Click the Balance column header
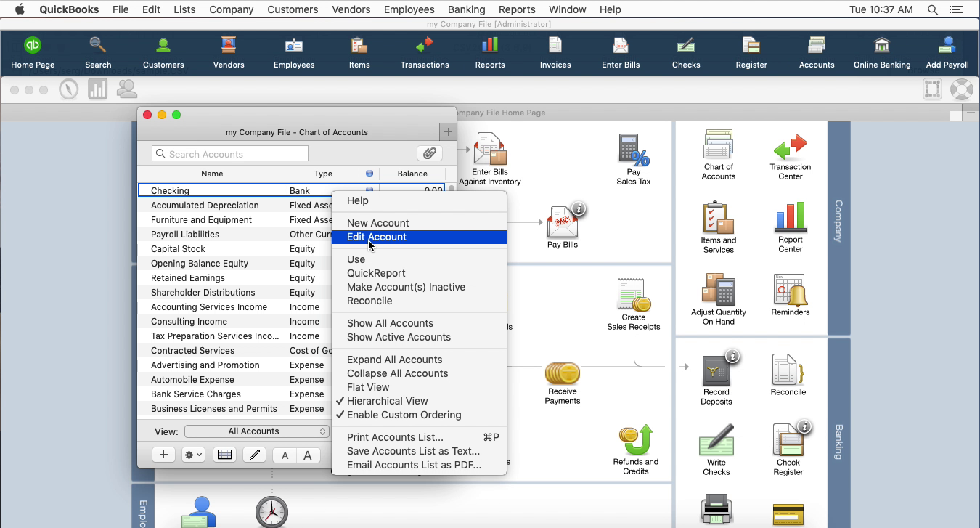The height and width of the screenshot is (528, 980). pos(412,174)
